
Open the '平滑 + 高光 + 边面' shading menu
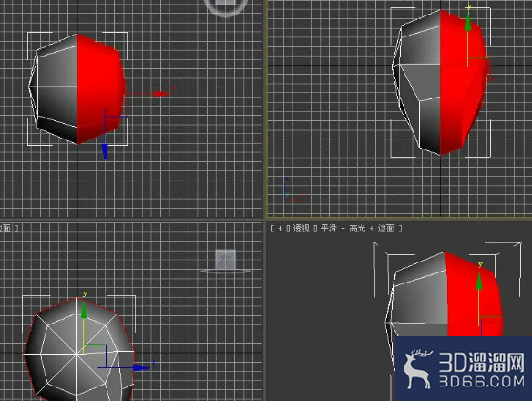tap(358, 229)
